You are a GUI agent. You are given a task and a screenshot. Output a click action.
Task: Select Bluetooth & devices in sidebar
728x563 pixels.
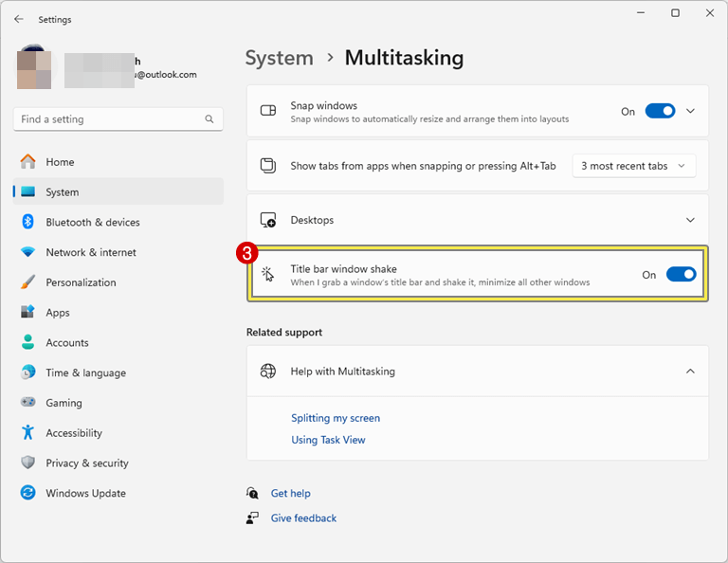118,223
